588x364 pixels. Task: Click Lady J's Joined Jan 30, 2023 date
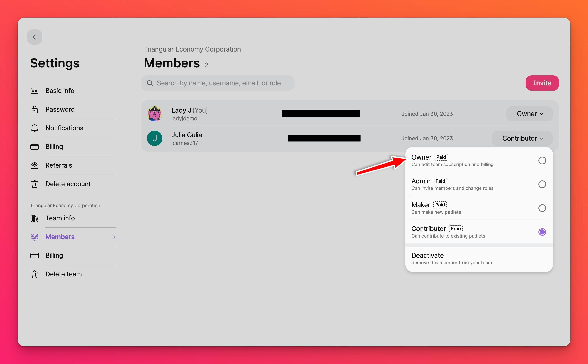[x=427, y=114]
